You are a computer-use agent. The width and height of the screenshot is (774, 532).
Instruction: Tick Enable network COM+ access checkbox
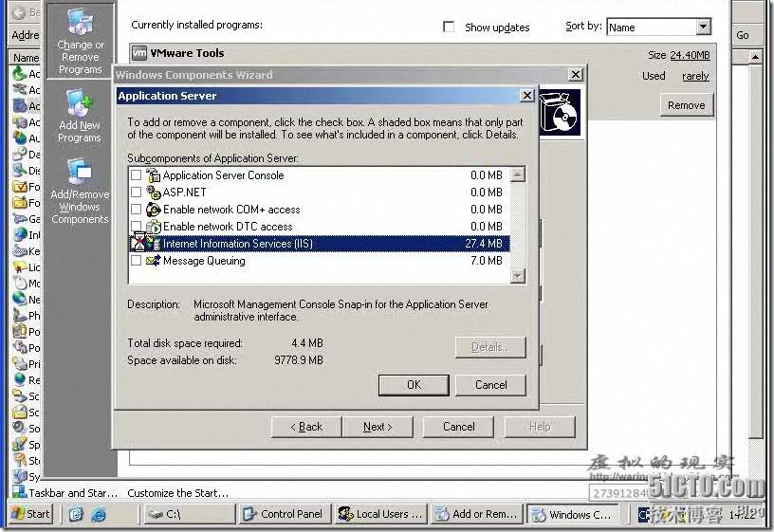pyautogui.click(x=136, y=210)
